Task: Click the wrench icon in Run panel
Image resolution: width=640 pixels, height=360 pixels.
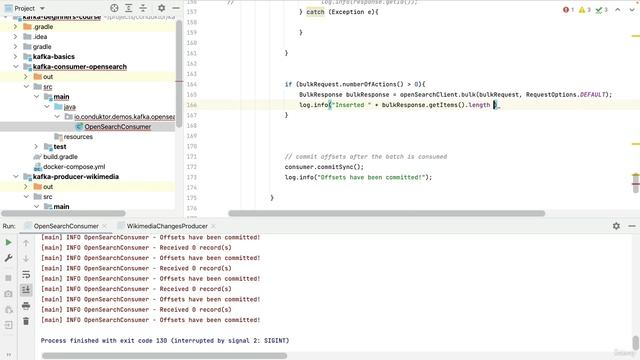Action: pos(8,258)
